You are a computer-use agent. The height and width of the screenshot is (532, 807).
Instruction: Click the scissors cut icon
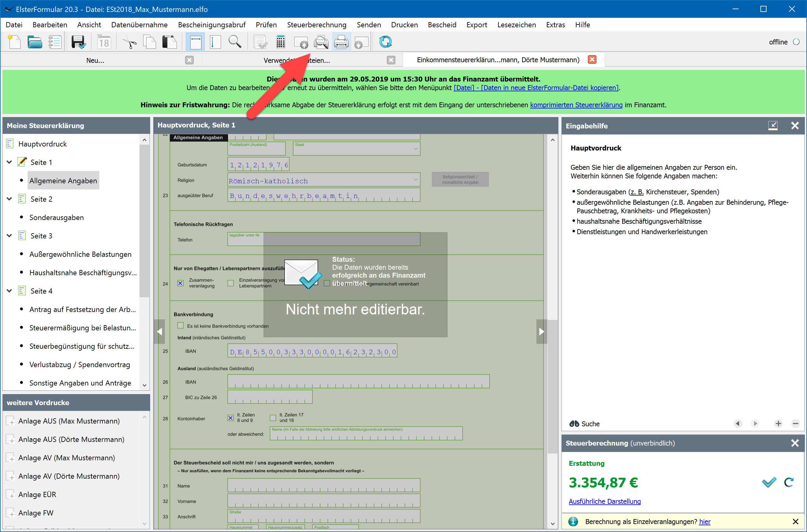129,42
